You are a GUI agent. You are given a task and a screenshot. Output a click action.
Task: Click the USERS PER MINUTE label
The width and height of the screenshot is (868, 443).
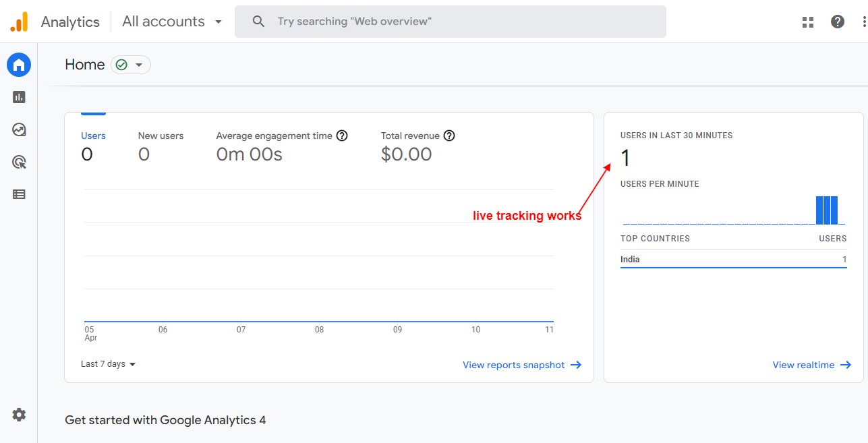660,184
